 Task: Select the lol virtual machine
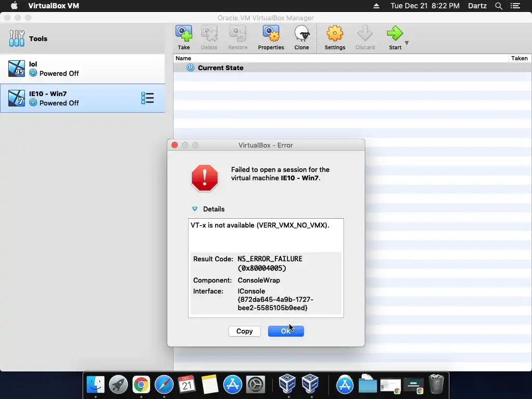coord(83,69)
